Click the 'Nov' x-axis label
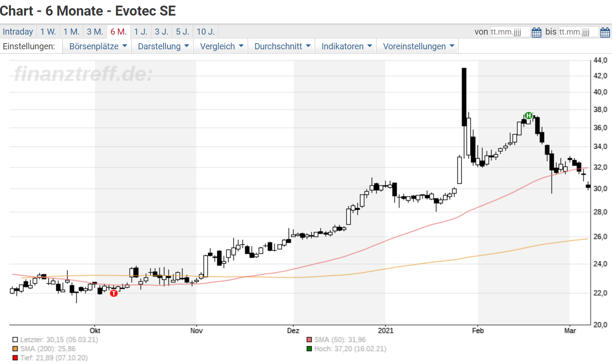Viewport: 612px width, 364px height. click(196, 331)
